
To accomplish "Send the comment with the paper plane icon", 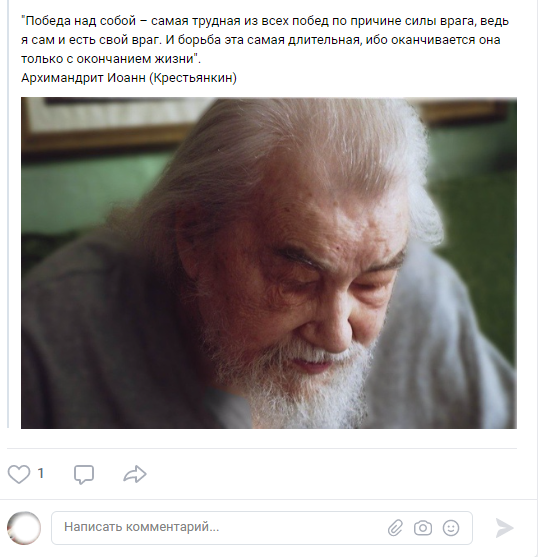I will click(504, 528).
